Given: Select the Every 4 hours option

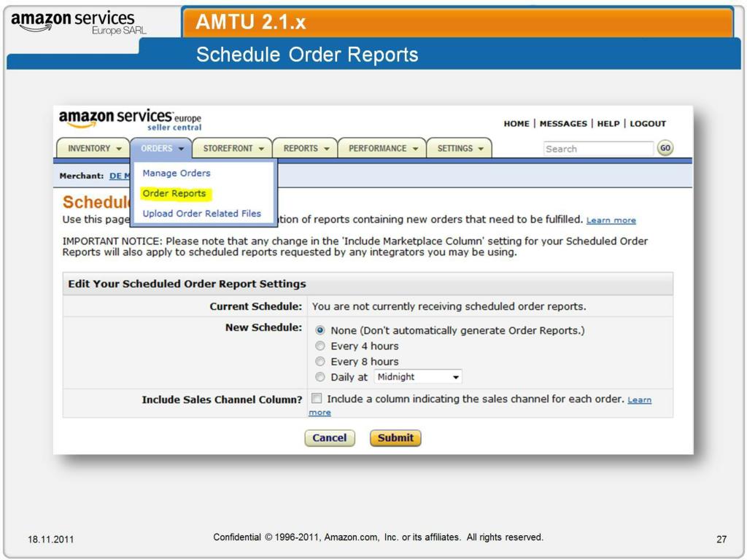Looking at the screenshot, I should (320, 346).
